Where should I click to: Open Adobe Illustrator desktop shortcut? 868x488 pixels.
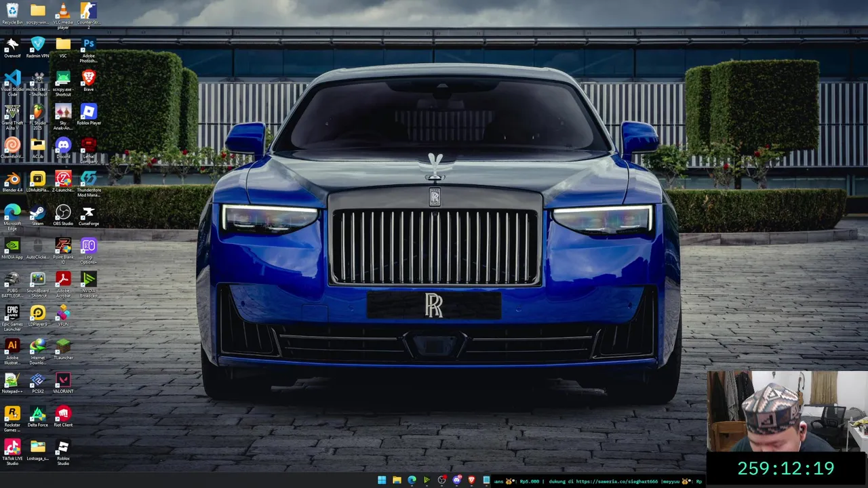(x=12, y=351)
